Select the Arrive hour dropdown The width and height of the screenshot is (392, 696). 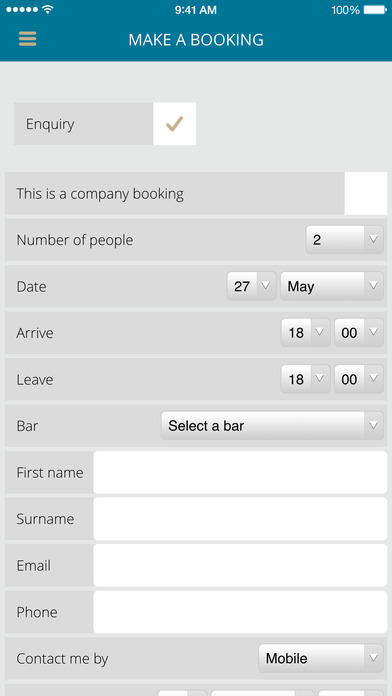305,332
